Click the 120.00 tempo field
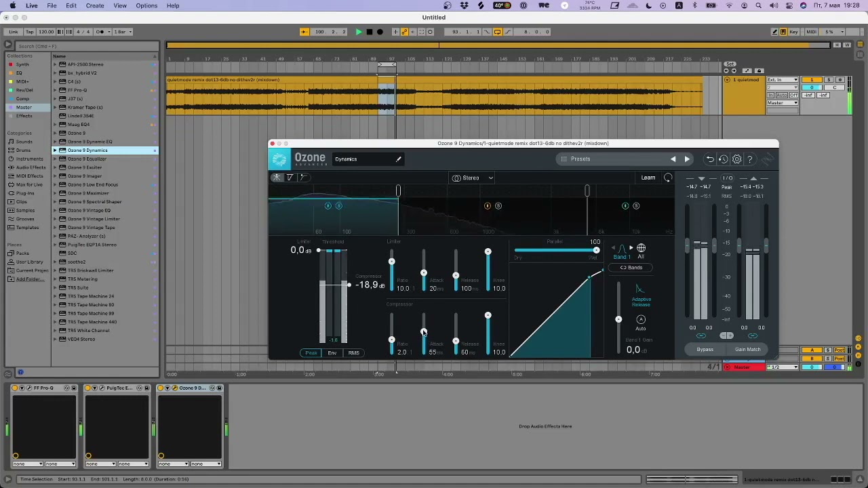868x488 pixels. tap(46, 32)
